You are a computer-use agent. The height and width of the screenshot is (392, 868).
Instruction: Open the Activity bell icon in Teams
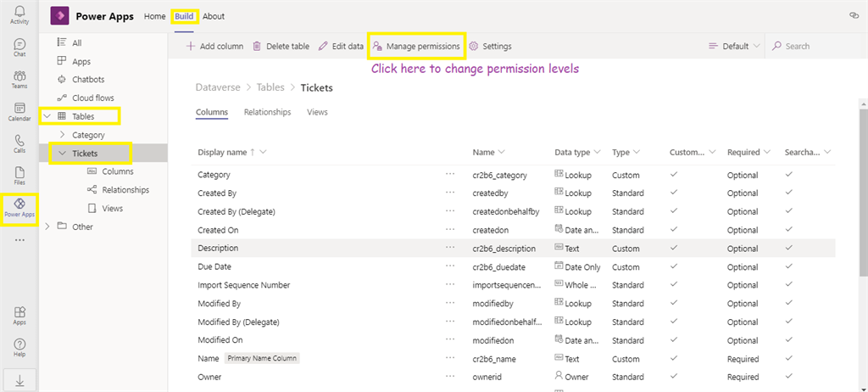[x=19, y=14]
